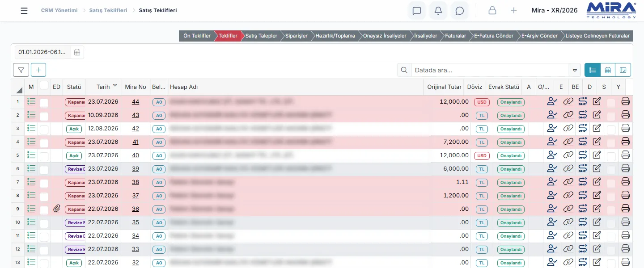Switch to the third view mode icon
This screenshot has width=644, height=268.
623,70
